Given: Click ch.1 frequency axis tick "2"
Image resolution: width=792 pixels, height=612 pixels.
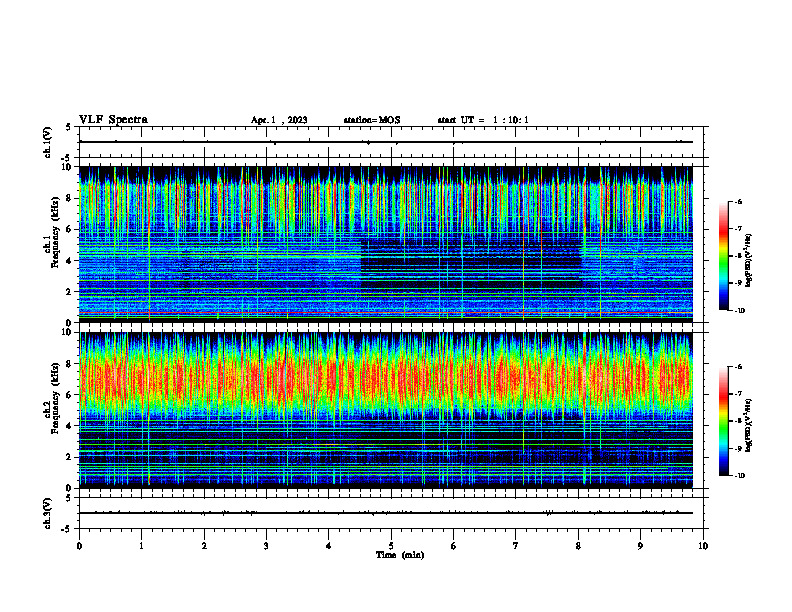Looking at the screenshot, I should click(69, 291).
